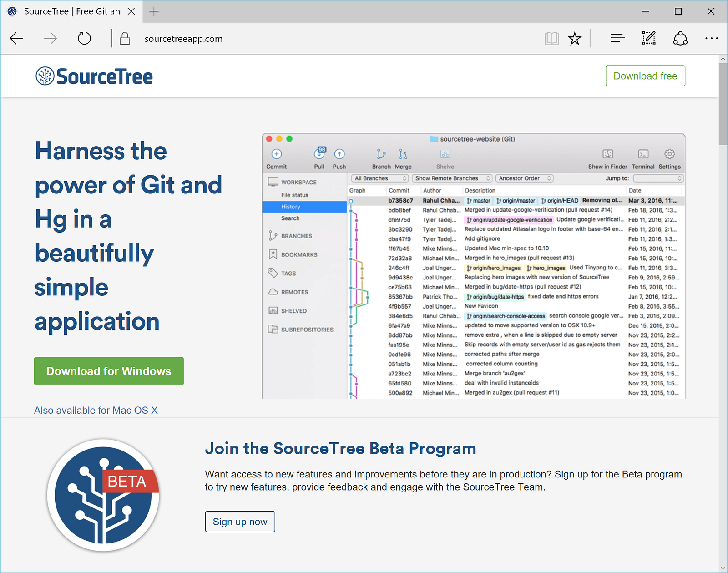Click Commit icon in screenshot toolbar
Image resolution: width=728 pixels, height=573 pixels.
277,154
